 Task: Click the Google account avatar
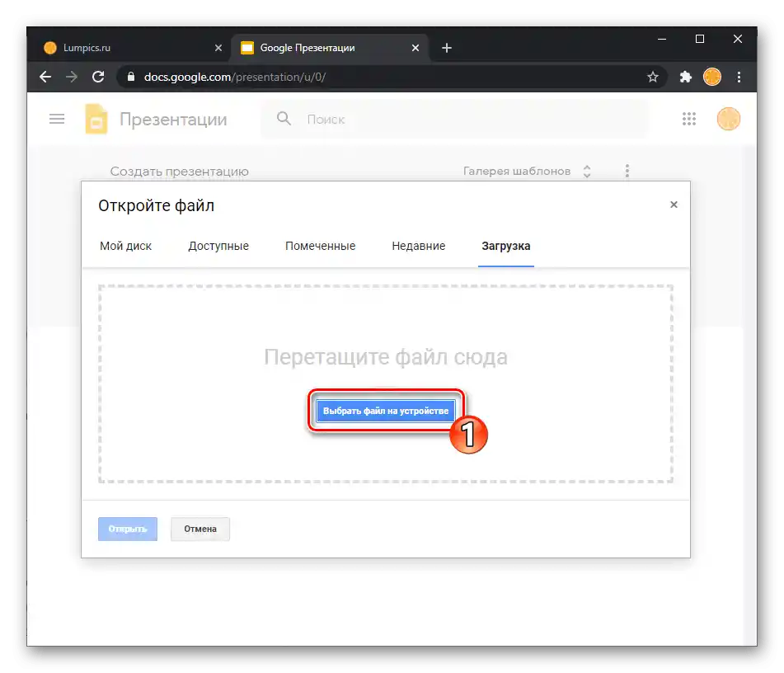729,118
